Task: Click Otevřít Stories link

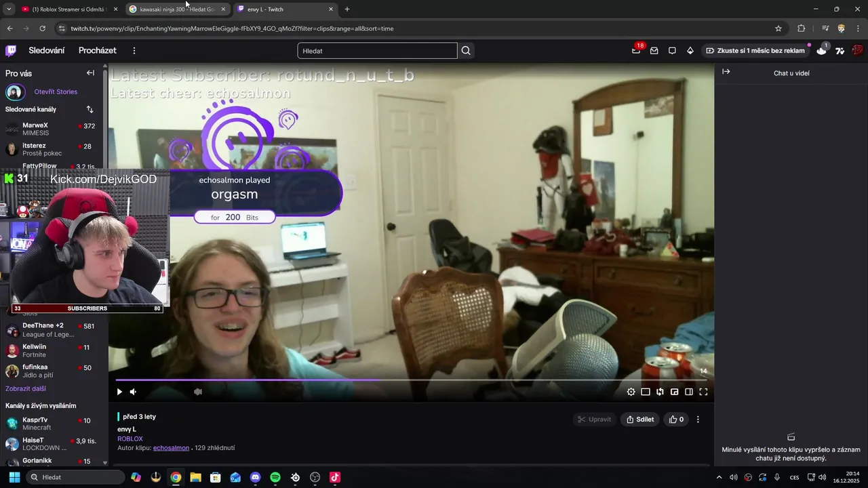Action: tap(56, 91)
